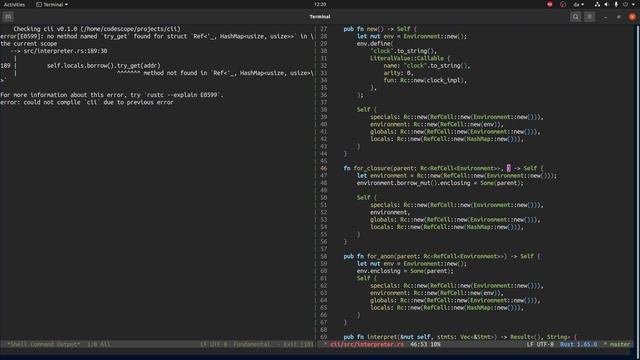Image resolution: width=640 pixels, height=360 pixels.
Task: Click the '*Shell Command Output*' buffer name
Action: pos(43,344)
